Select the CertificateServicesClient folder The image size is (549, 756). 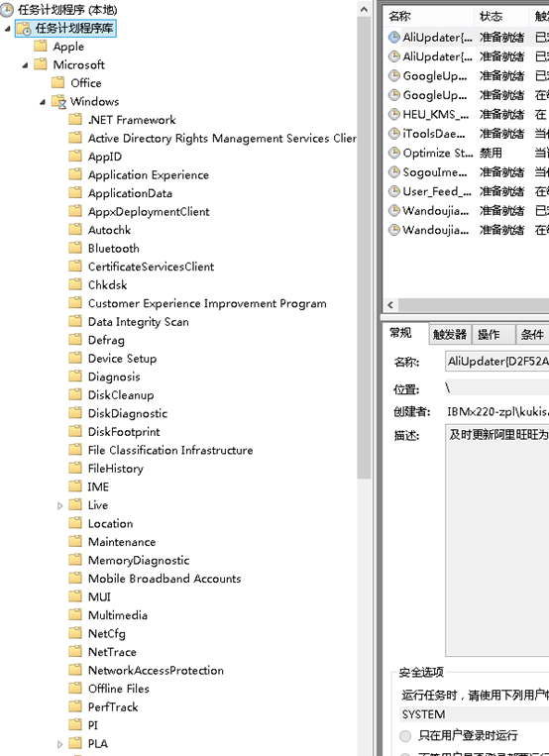pyautogui.click(x=151, y=267)
